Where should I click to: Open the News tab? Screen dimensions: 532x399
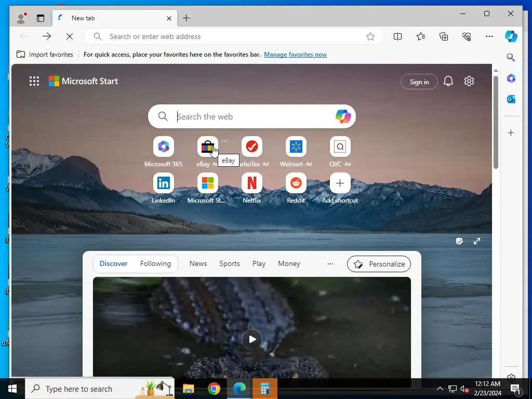point(198,263)
